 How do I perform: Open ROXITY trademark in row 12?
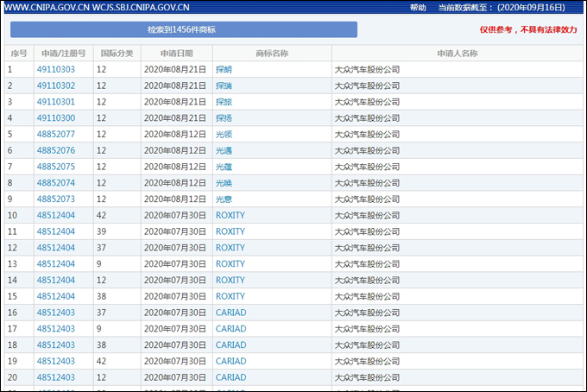click(230, 248)
